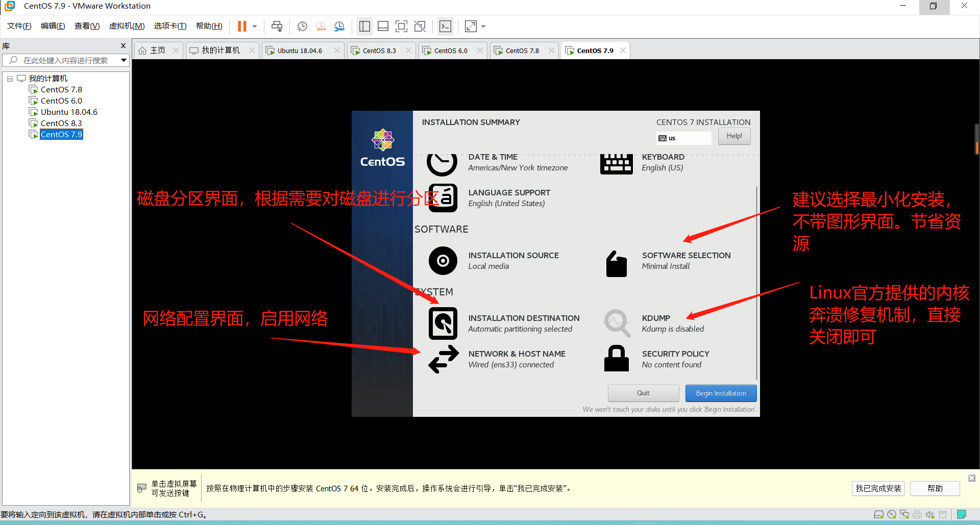
Task: Click the 帮助 button in the hint bar
Action: (935, 488)
